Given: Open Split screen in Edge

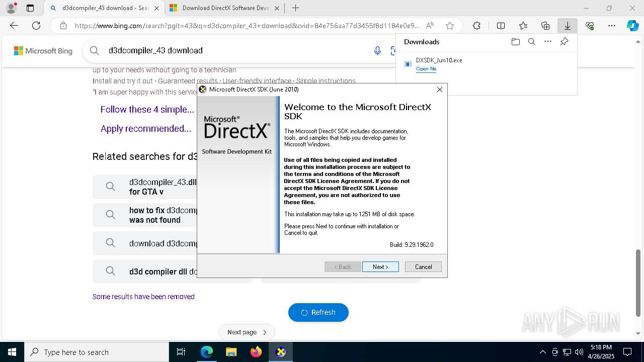Looking at the screenshot, I should (x=501, y=26).
